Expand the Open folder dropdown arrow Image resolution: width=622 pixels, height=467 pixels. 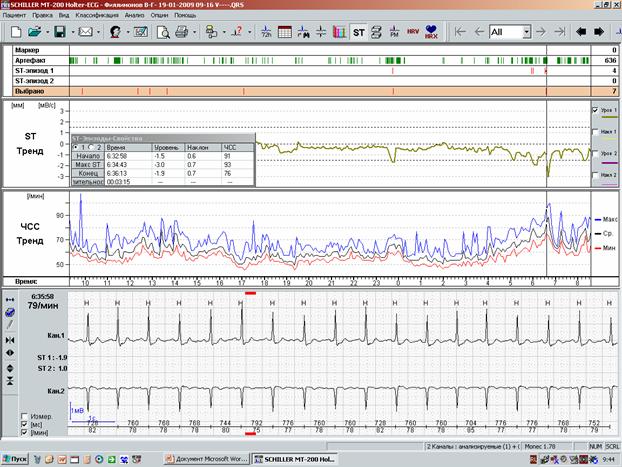click(48, 32)
